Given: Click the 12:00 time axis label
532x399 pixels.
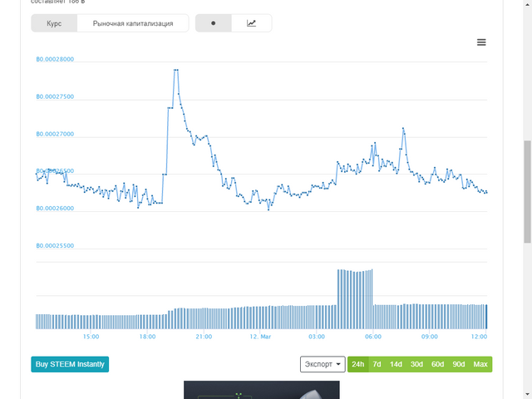Looking at the screenshot, I should click(479, 337).
